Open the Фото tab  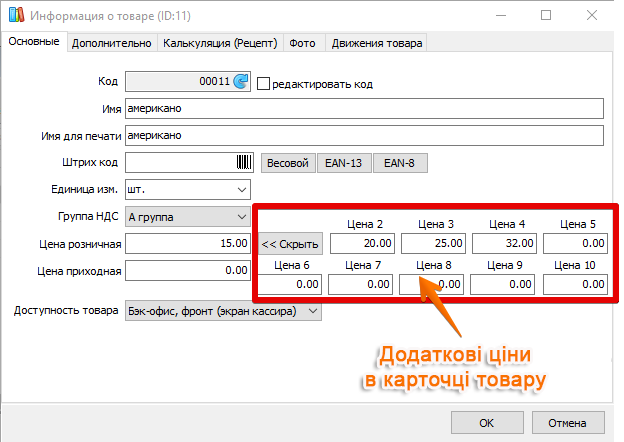click(x=302, y=43)
